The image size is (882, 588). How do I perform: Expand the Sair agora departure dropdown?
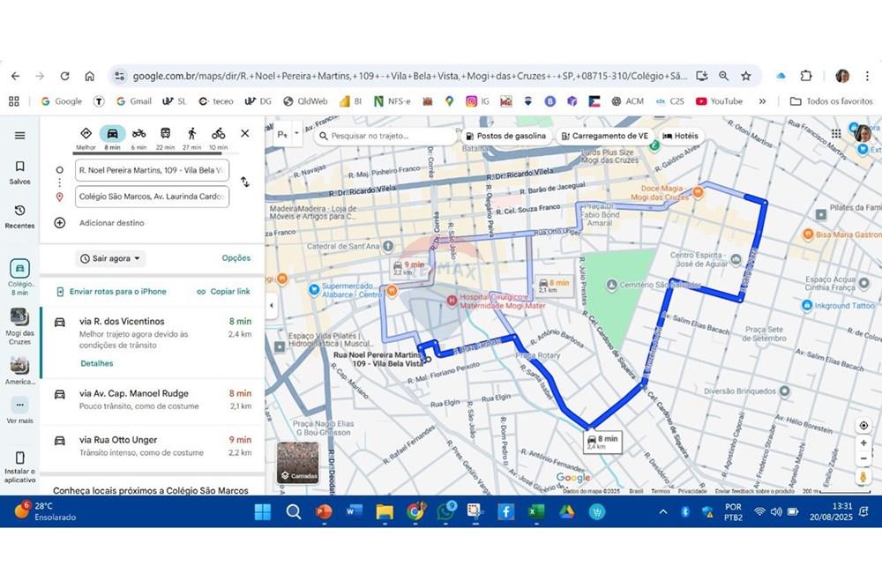(111, 258)
